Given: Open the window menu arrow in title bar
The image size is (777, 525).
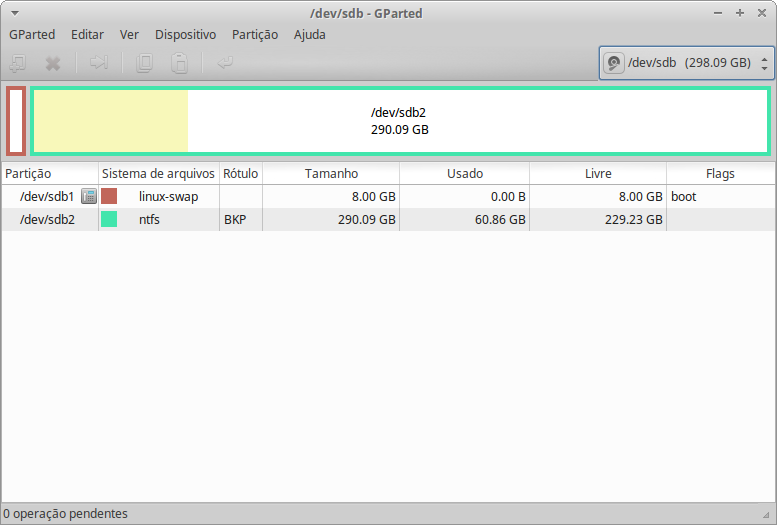Looking at the screenshot, I should point(15,13).
